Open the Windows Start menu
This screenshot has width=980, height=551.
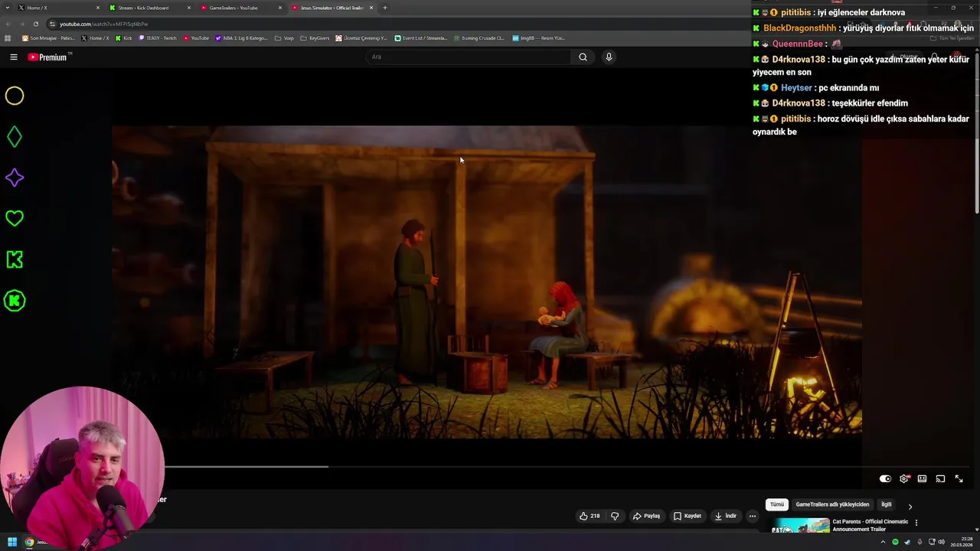pyautogui.click(x=12, y=542)
